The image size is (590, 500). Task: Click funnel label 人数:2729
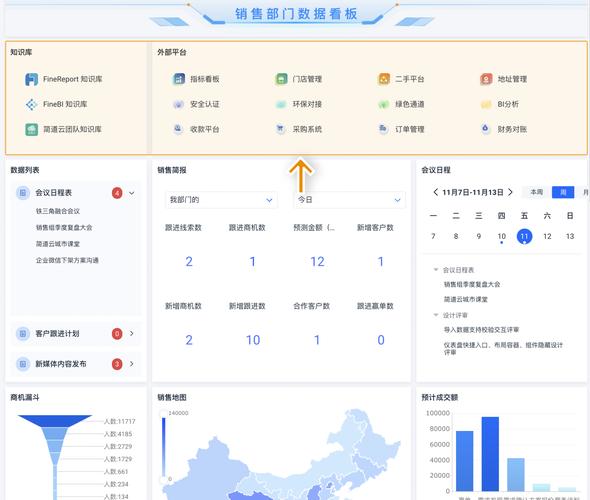[118, 447]
